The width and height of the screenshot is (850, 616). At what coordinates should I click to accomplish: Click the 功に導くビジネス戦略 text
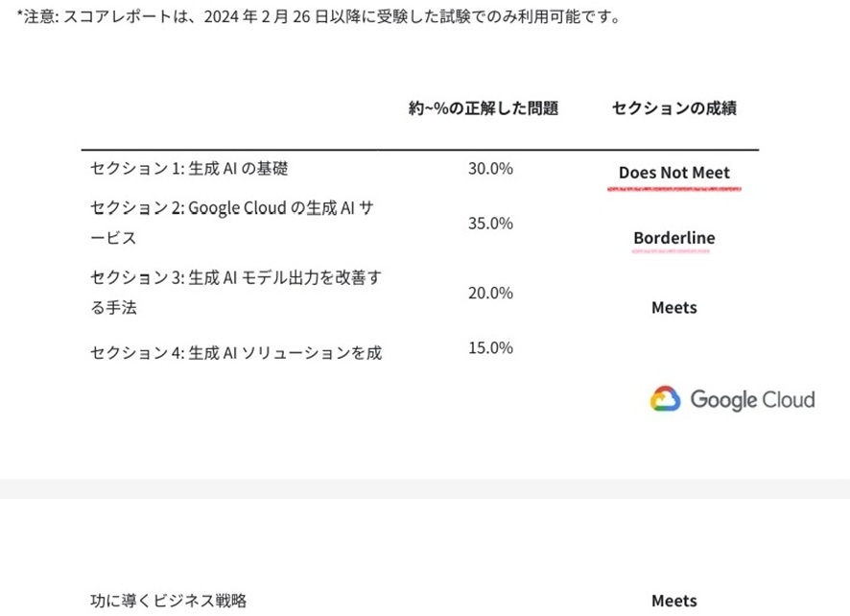168,601
